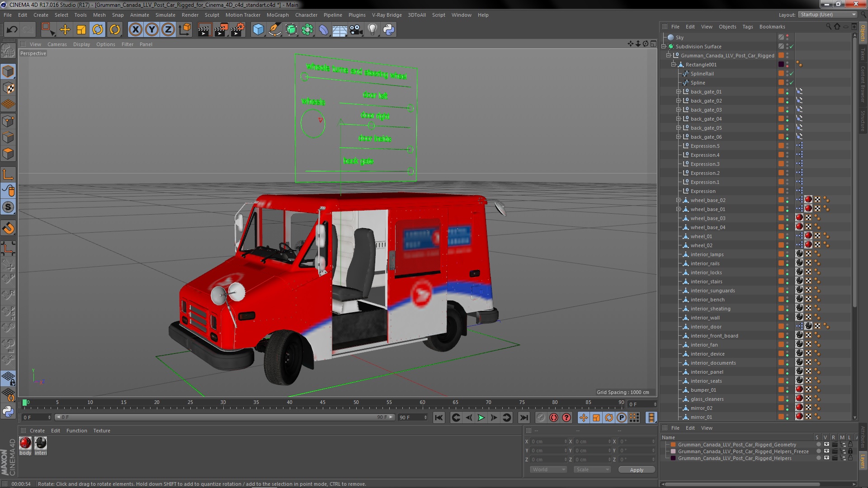
Task: Click Render View clapboard icon
Action: coord(204,30)
